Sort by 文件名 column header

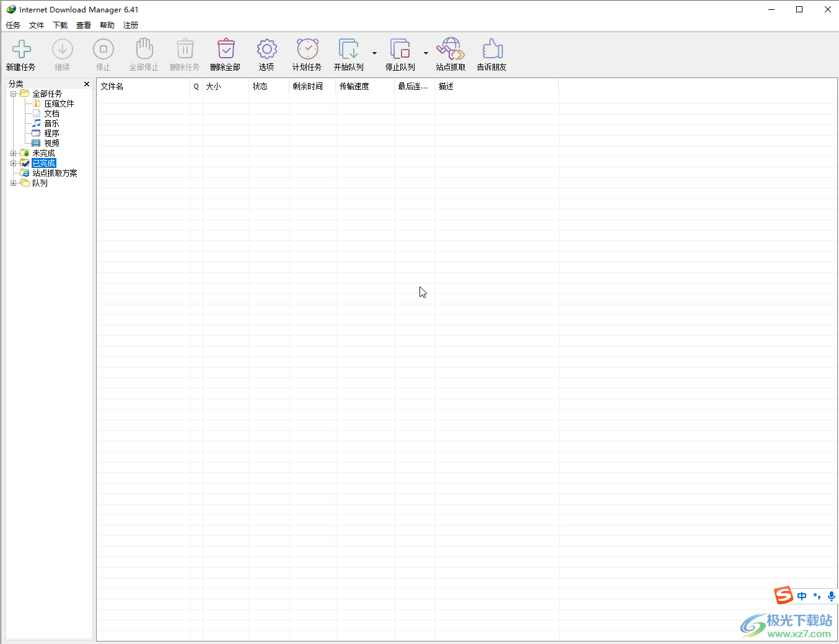(x=143, y=87)
